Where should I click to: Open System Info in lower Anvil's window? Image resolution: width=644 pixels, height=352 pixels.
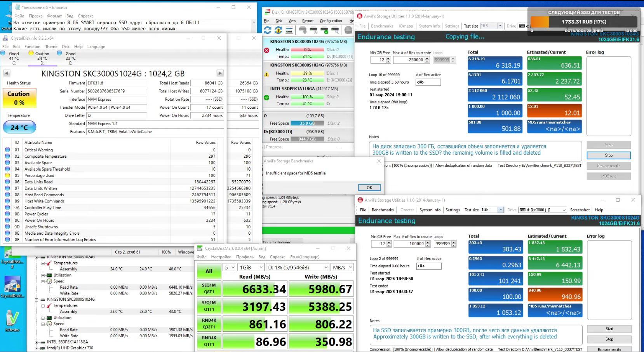pyautogui.click(x=430, y=210)
